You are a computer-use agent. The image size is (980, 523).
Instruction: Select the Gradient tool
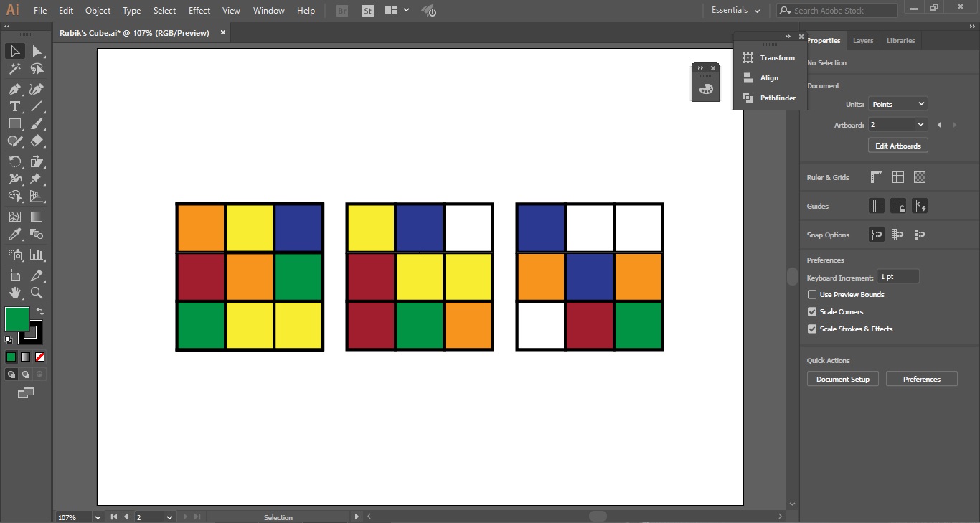[x=37, y=217]
